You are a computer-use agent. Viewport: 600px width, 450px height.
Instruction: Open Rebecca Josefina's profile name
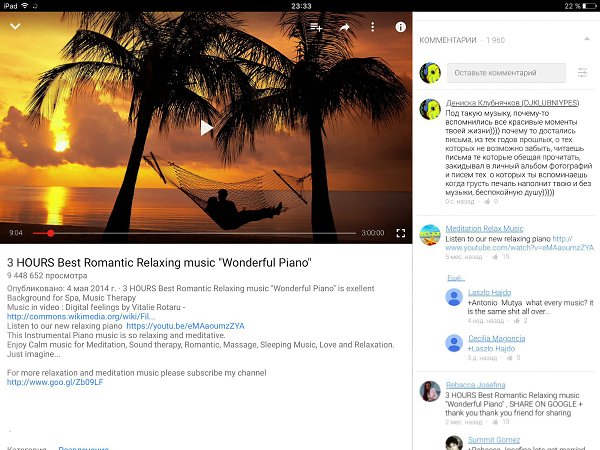(476, 385)
